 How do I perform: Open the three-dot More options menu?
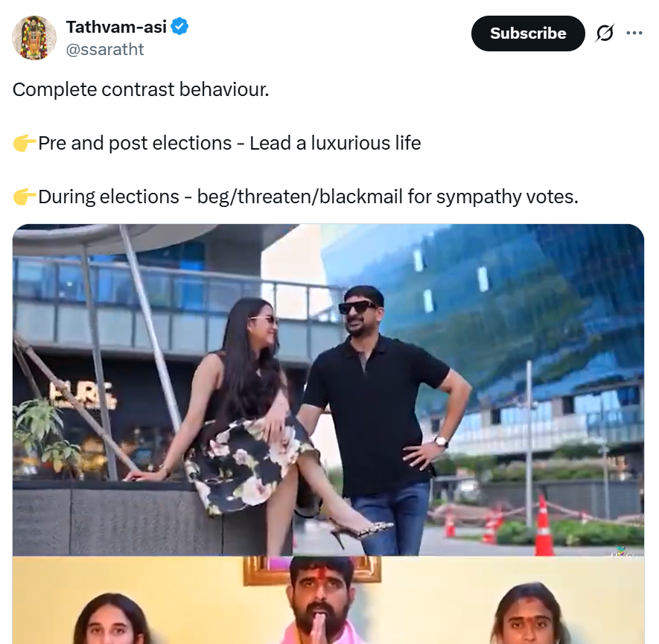click(x=634, y=34)
